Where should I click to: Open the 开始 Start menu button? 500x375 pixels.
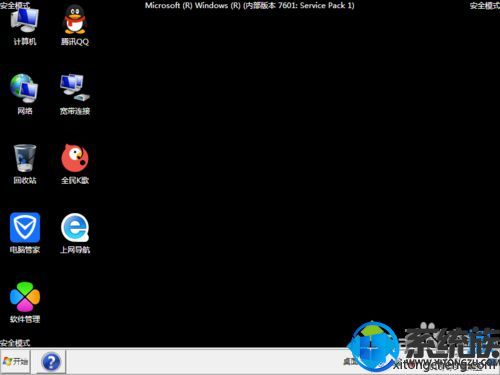click(15, 361)
